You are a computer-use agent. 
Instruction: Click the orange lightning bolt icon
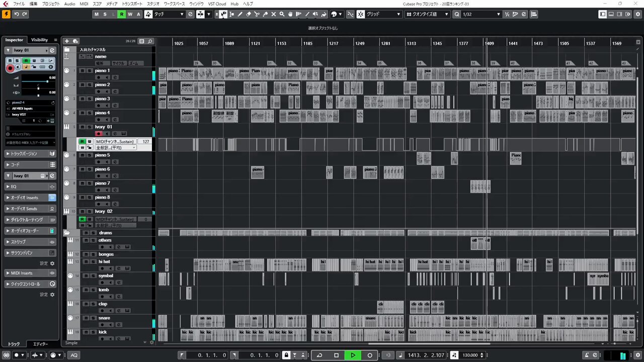[6, 14]
